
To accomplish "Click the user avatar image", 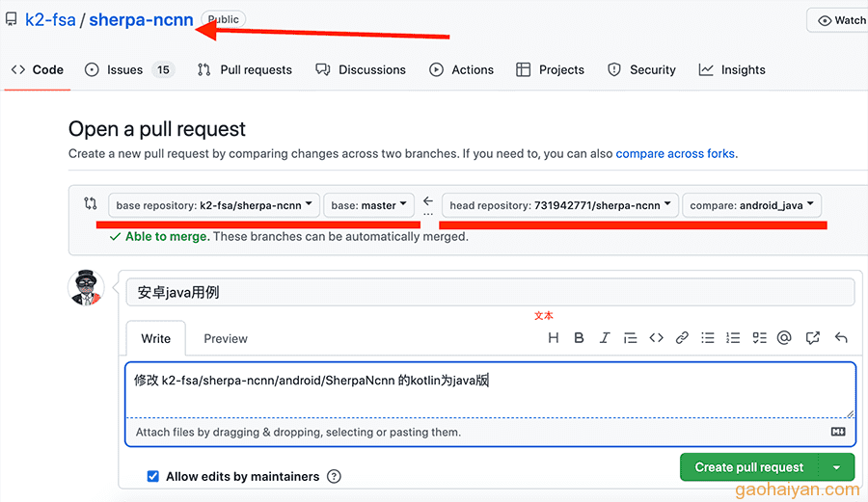I will click(x=87, y=287).
